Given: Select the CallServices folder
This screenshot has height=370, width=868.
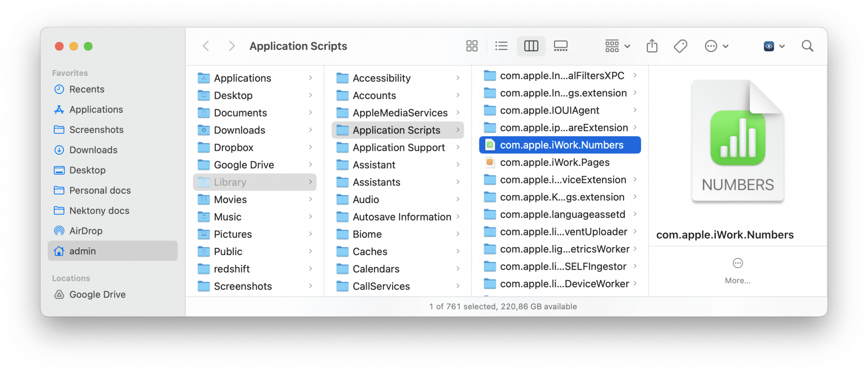Looking at the screenshot, I should 398,287.
